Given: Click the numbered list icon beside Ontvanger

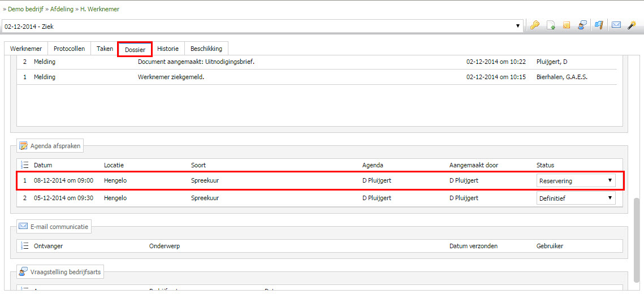Looking at the screenshot, I should coord(24,246).
